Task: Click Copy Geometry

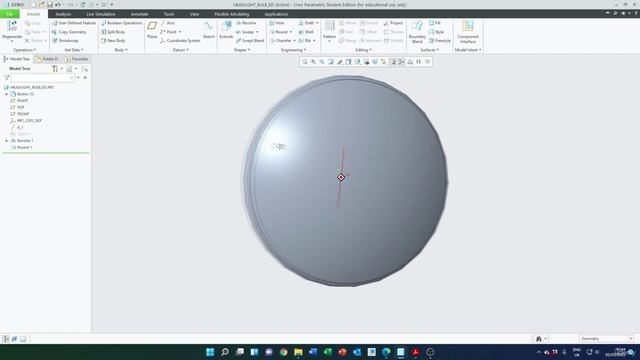Action: point(69,32)
